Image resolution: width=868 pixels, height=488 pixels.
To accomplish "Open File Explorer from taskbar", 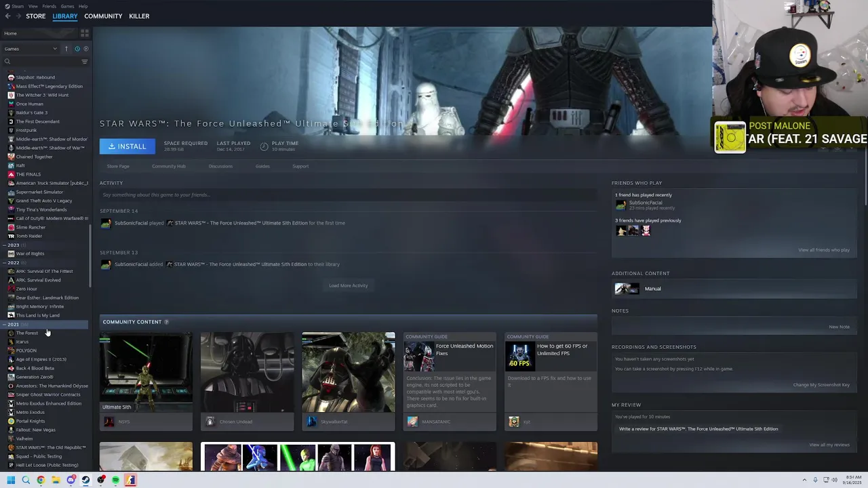I will (x=56, y=480).
